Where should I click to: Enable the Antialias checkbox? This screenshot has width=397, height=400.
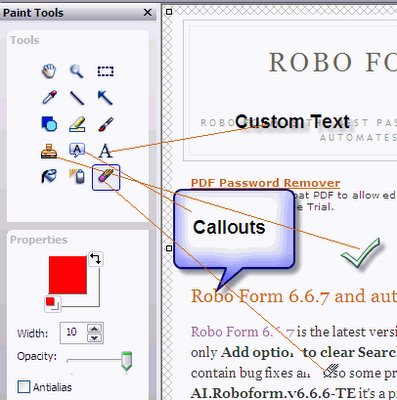coord(24,387)
